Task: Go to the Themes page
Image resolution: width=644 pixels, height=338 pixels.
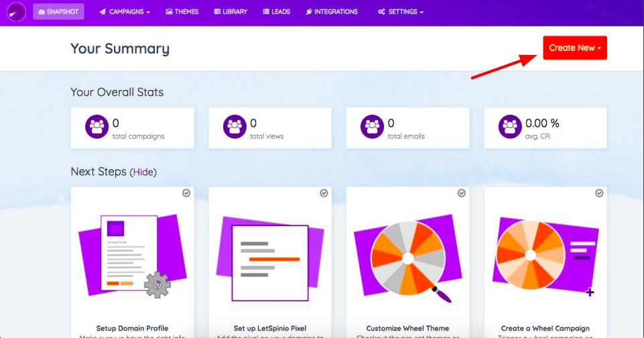Action: point(182,12)
